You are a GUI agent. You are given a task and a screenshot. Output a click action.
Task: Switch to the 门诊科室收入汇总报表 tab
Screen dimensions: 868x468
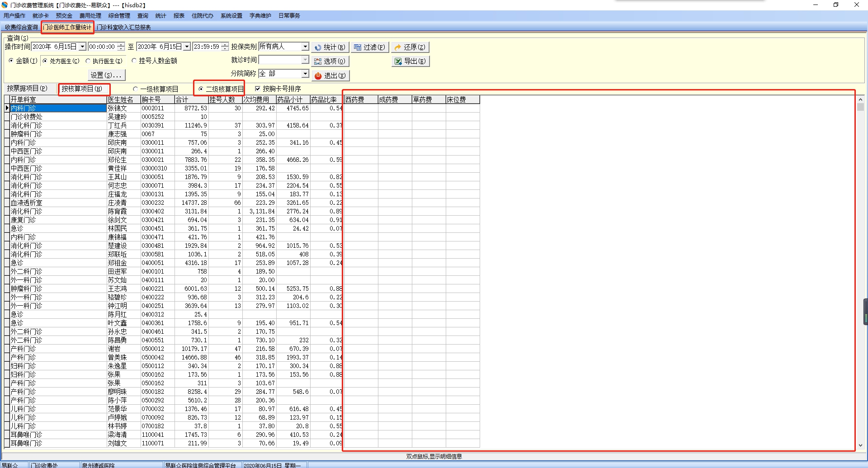pos(124,27)
